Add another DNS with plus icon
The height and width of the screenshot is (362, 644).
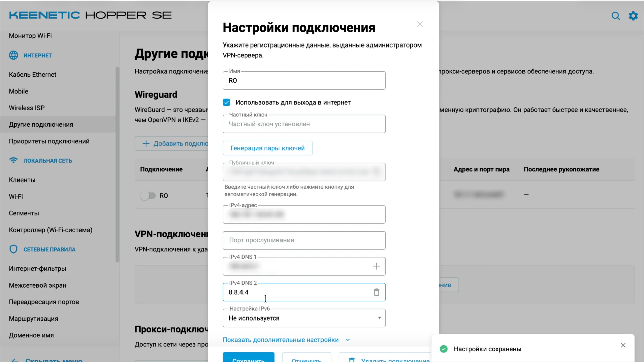(376, 266)
